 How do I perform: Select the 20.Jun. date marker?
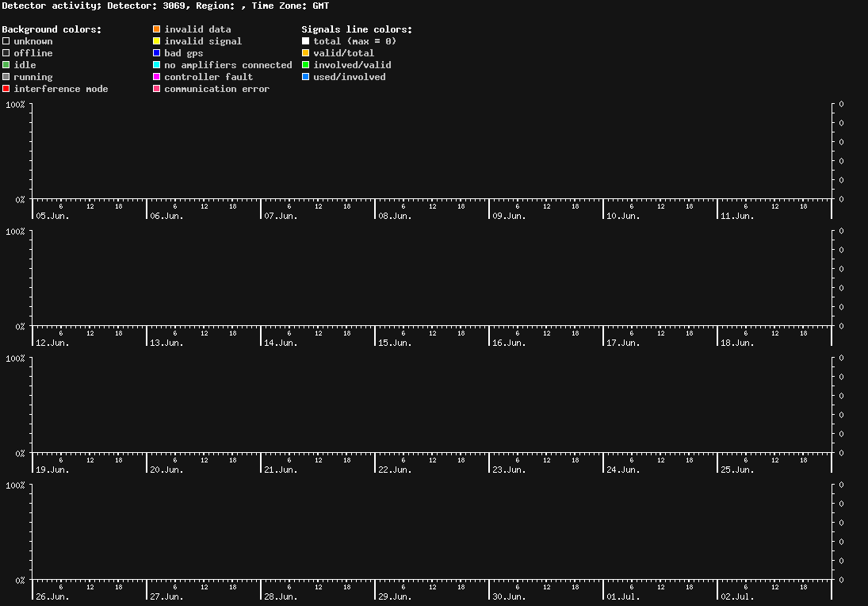coord(166,470)
